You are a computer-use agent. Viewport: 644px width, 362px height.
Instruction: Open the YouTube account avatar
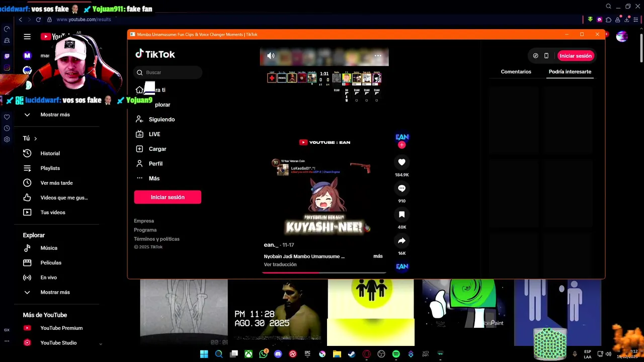[x=622, y=37]
